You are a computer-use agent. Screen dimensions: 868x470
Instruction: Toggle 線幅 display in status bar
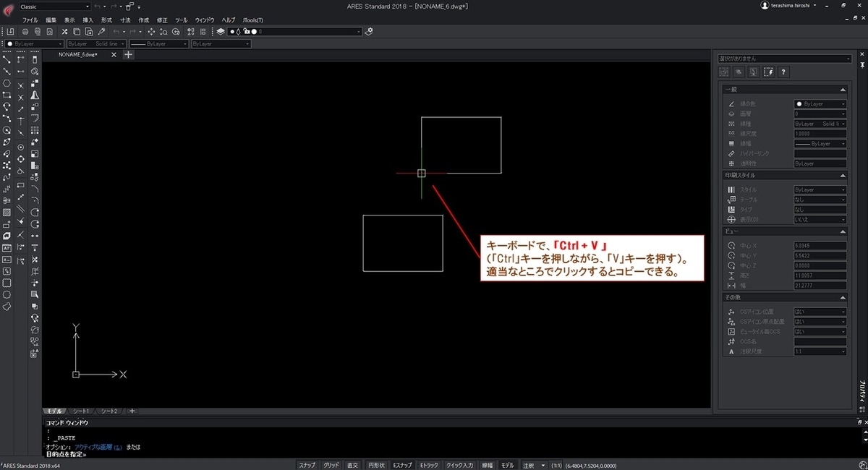tap(488, 466)
